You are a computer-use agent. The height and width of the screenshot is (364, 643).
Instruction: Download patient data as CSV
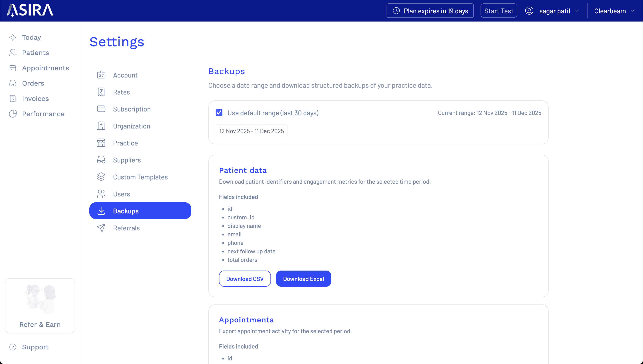pyautogui.click(x=245, y=279)
